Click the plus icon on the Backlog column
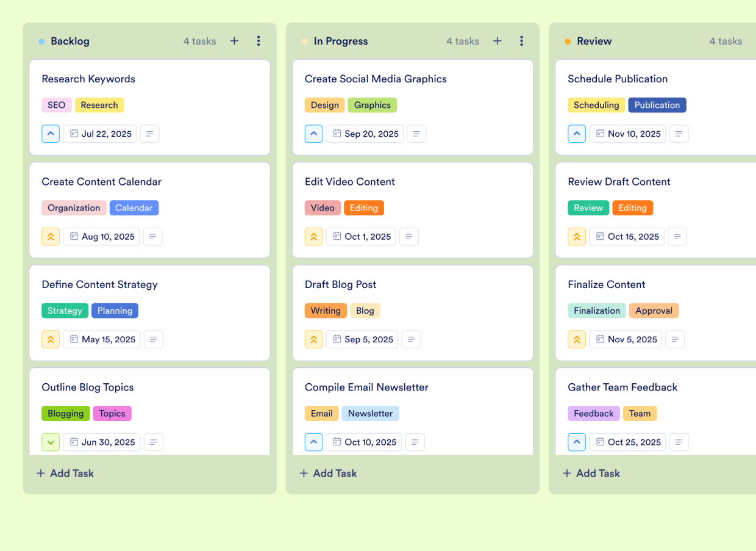 click(x=234, y=41)
